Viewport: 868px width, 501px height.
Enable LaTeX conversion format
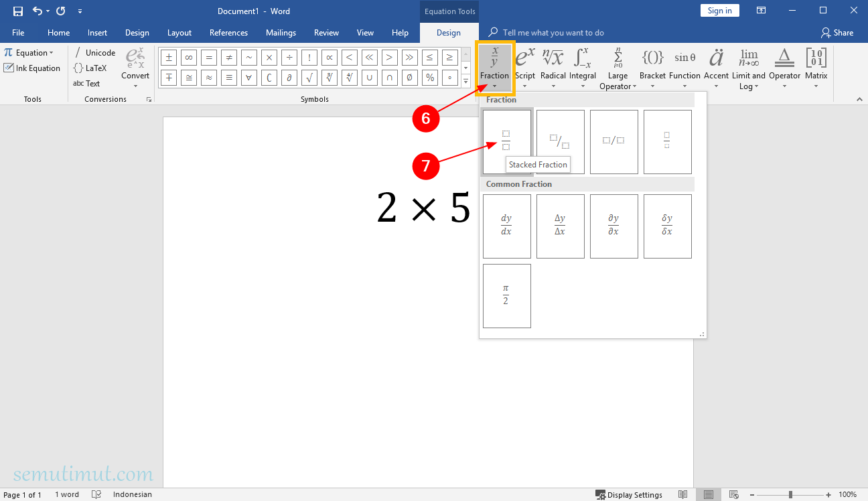point(94,68)
